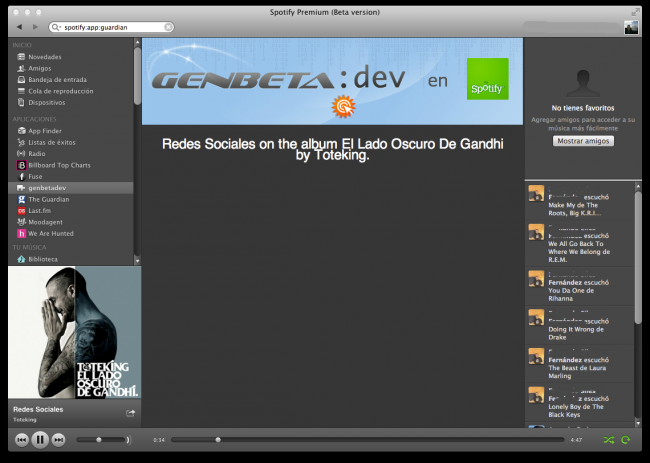This screenshot has width=650, height=463.
Task: Open Dispositivos in the sidebar
Action: point(47,102)
